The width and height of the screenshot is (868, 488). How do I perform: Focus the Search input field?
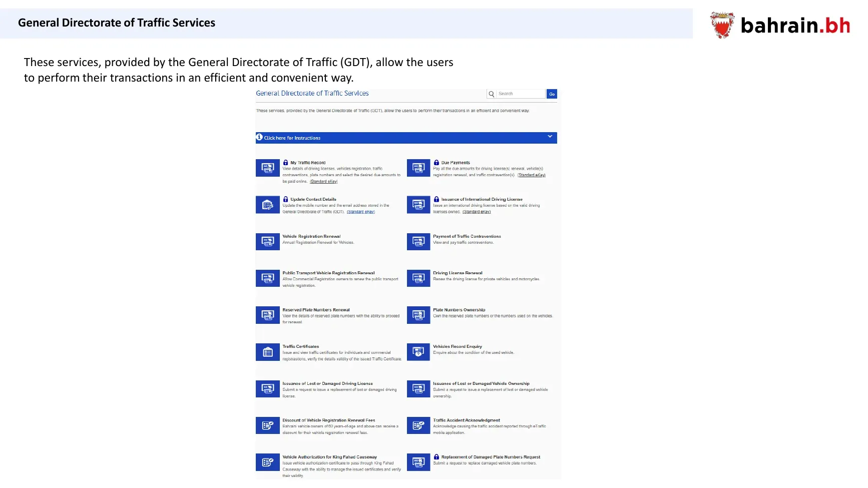tap(521, 94)
